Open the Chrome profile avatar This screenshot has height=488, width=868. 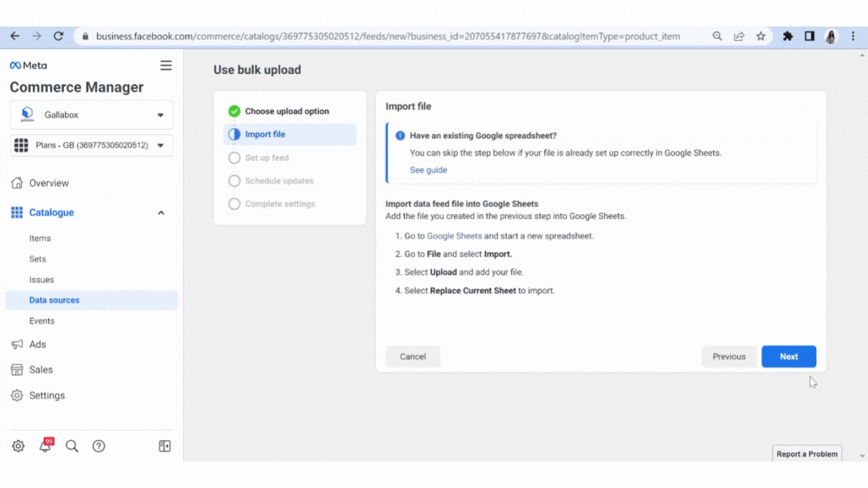click(831, 36)
